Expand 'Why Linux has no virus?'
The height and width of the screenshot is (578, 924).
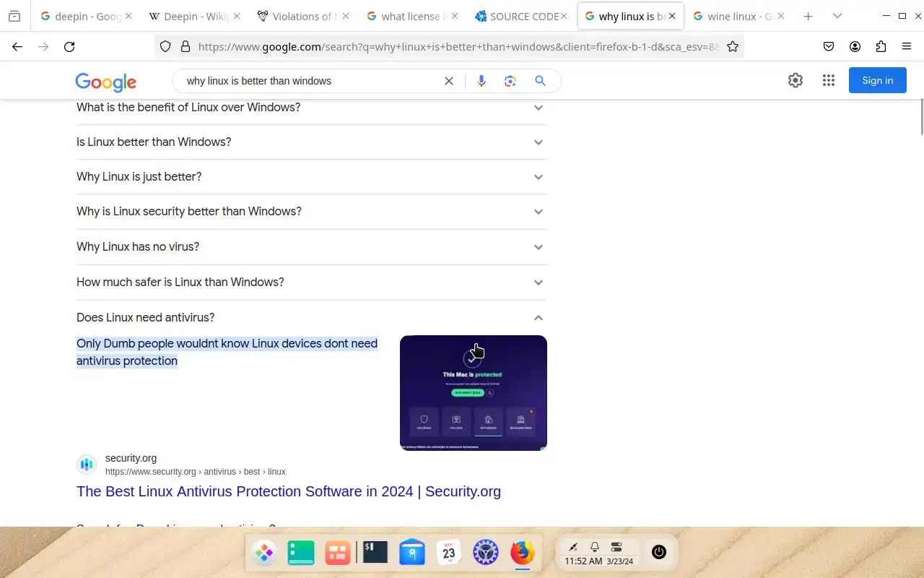point(311,247)
